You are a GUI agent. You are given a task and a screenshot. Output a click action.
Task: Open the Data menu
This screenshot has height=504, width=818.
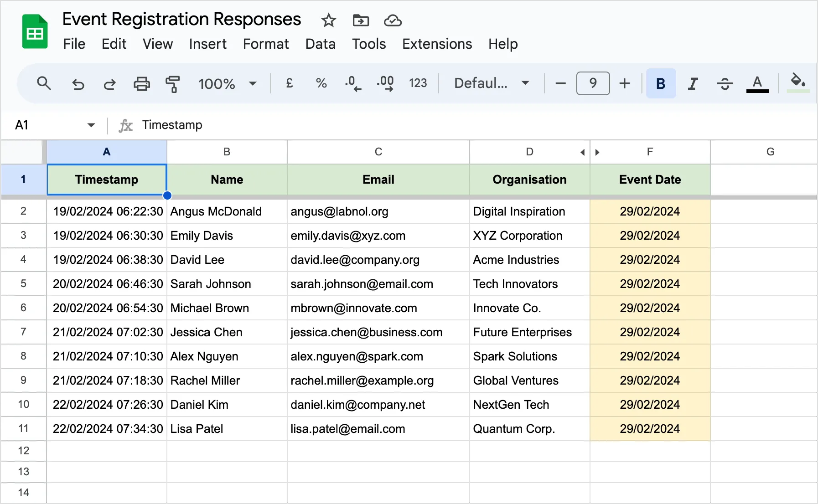(x=320, y=44)
